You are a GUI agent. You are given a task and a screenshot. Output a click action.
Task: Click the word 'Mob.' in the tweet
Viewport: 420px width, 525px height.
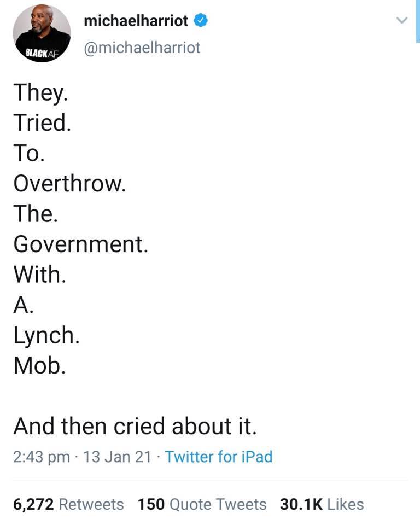tap(39, 365)
